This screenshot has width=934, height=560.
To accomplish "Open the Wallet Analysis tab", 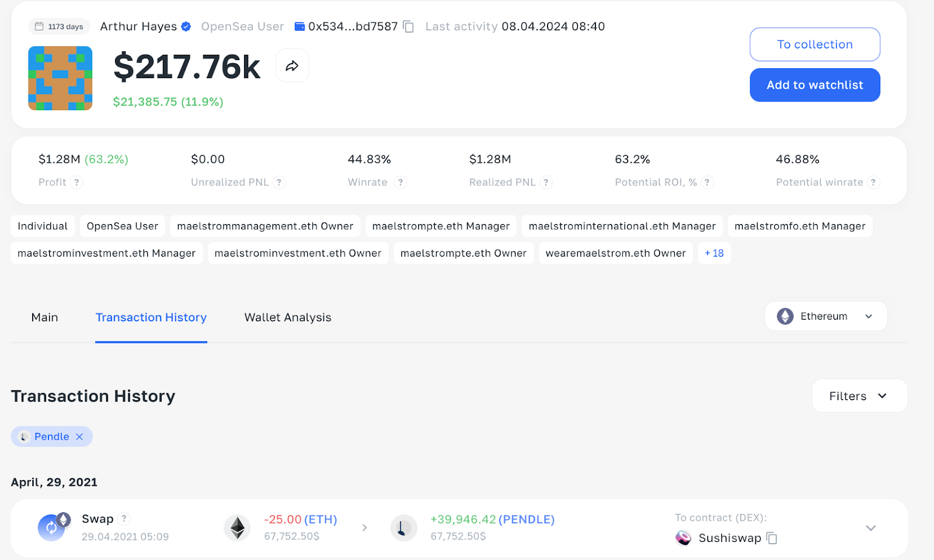I will tap(288, 317).
